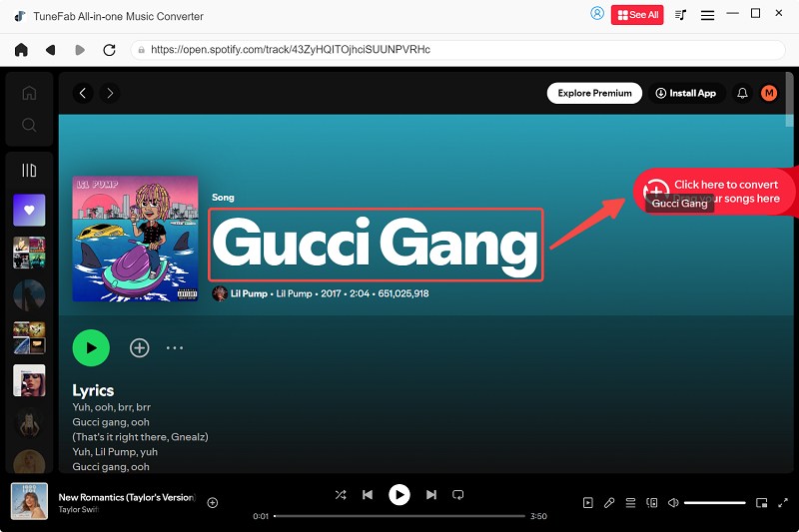799x532 pixels.
Task: Open the Liked Songs playlist tile
Action: coord(29,210)
